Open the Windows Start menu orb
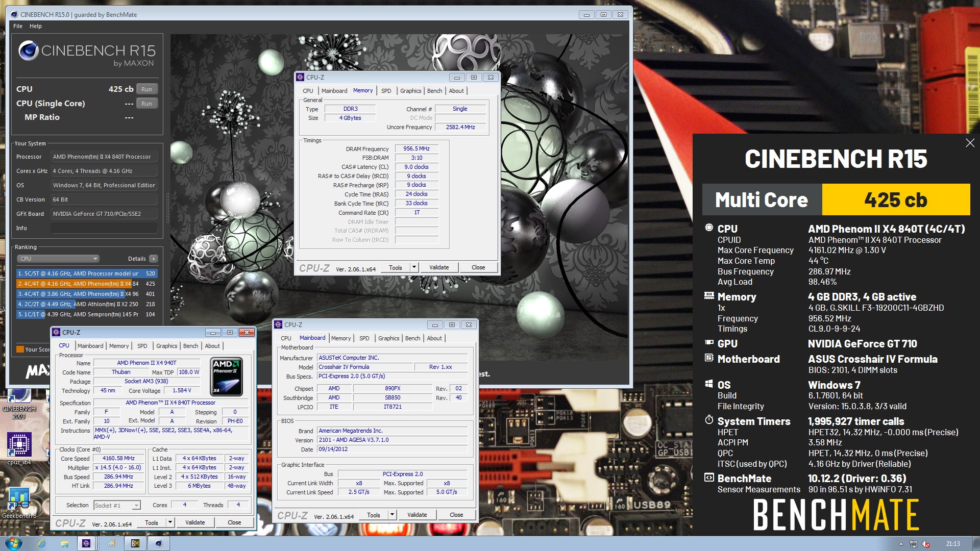 (13, 543)
